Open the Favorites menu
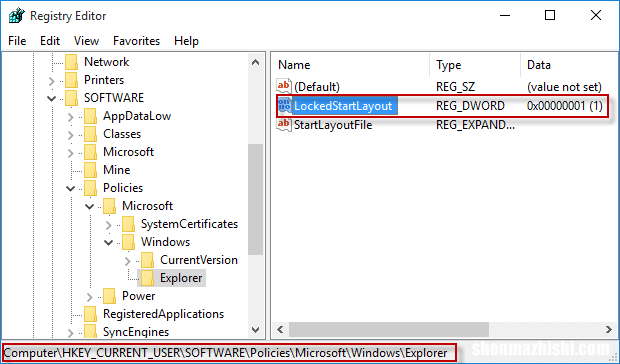The height and width of the screenshot is (364, 620). 136,41
